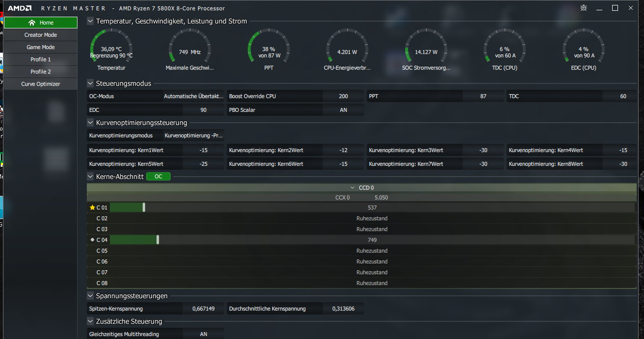The image size is (644, 339).
Task: Open the Home view in sidebar
Action: point(41,23)
